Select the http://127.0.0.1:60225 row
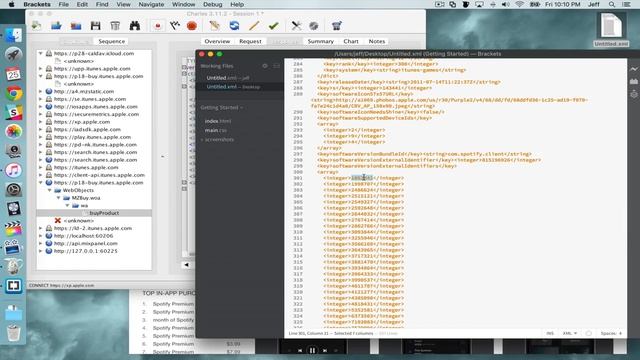This screenshot has height=360, width=640. (94, 251)
